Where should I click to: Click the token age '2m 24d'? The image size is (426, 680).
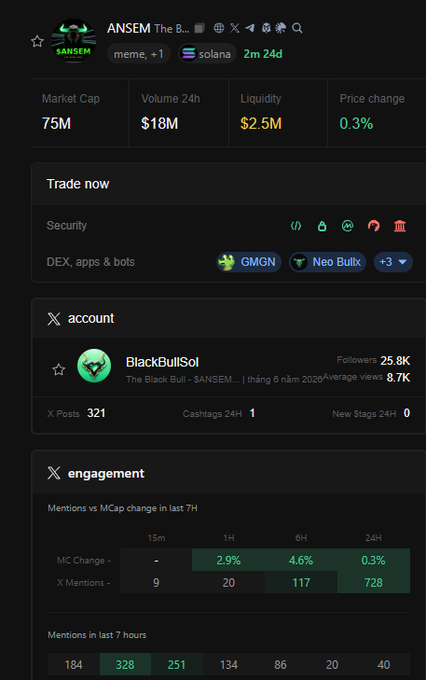coord(263,54)
